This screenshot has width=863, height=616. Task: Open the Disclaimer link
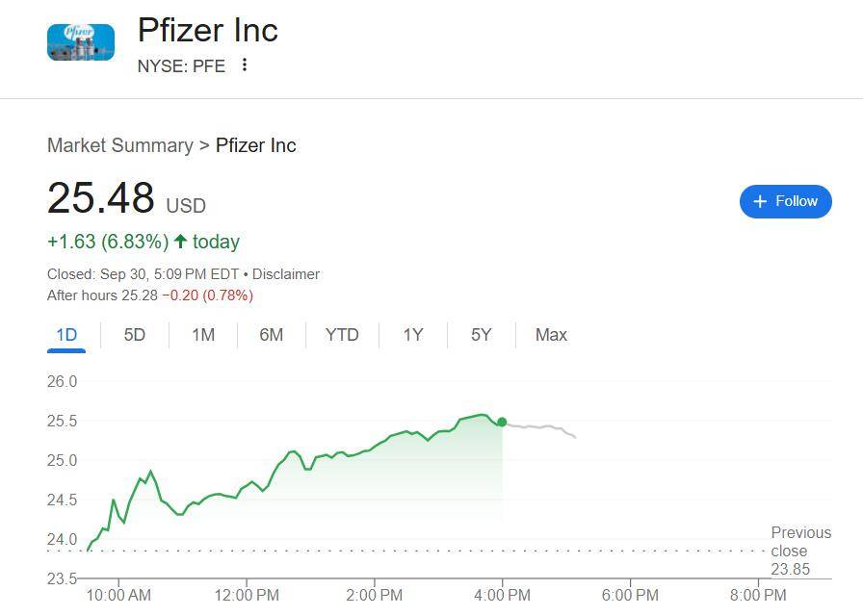[x=286, y=274]
